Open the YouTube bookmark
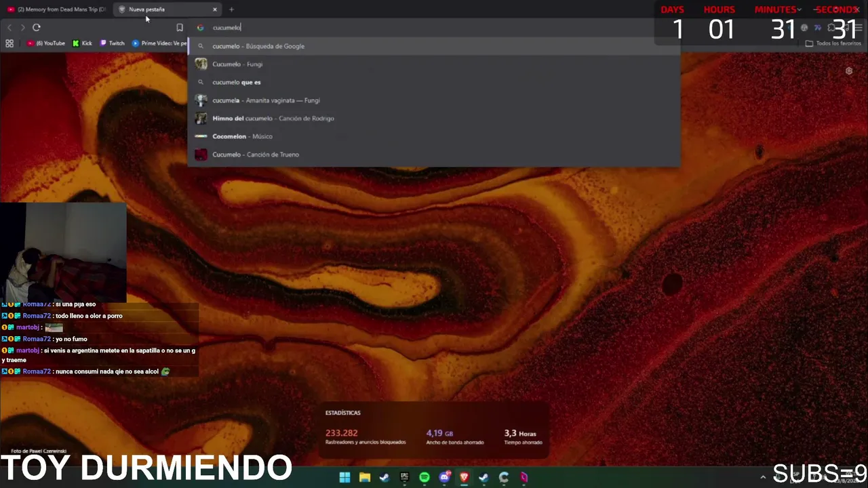Screen dimensions: 868x488 (x=46, y=43)
